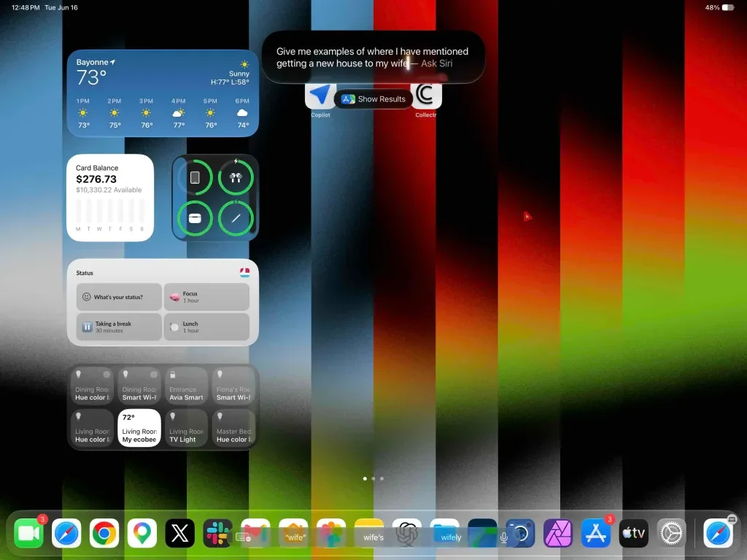This screenshot has width=747, height=560.
Task: Open Affinity Photo from the dock
Action: point(558,533)
